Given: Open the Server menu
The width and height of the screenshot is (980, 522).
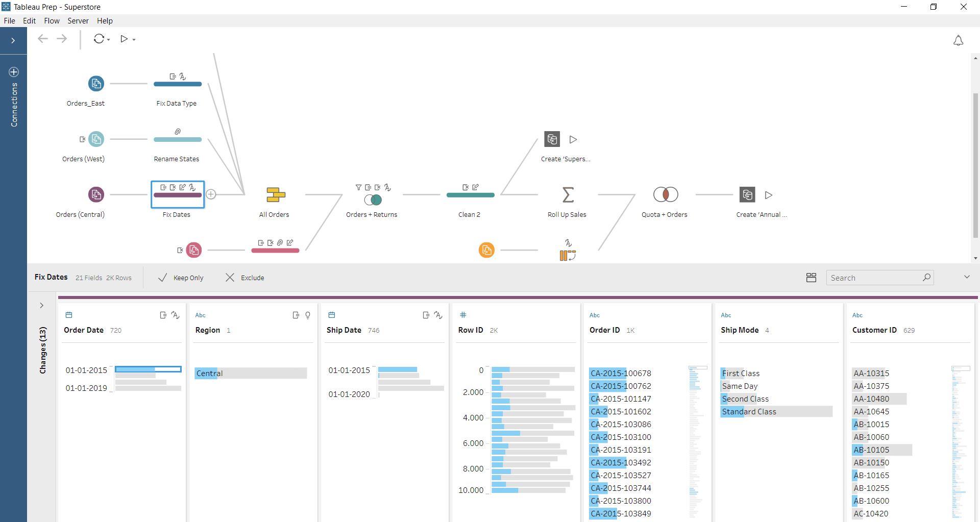Looking at the screenshot, I should [78, 21].
